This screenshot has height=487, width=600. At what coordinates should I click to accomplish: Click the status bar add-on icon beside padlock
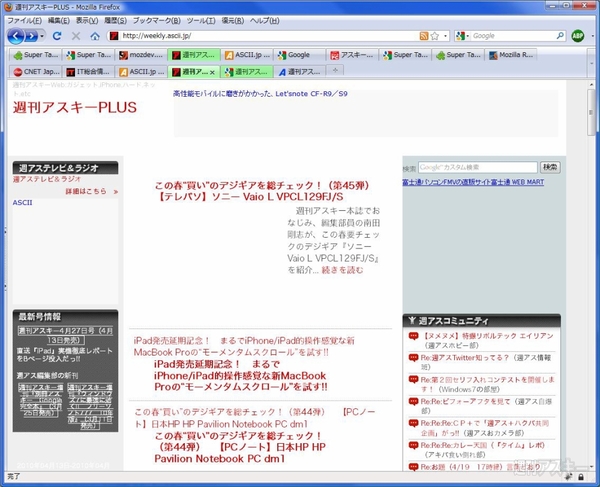[x=569, y=477]
